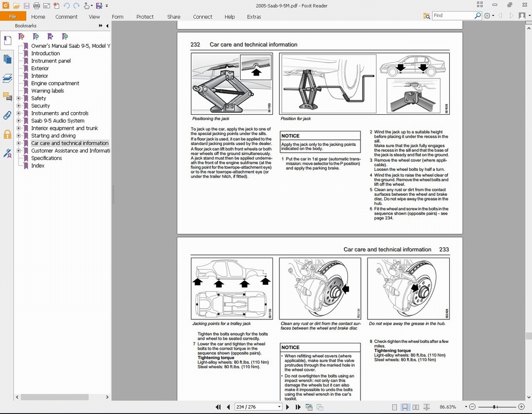Customize the quick access toolbar dropdown
The height and width of the screenshot is (414, 532).
pyautogui.click(x=107, y=6)
